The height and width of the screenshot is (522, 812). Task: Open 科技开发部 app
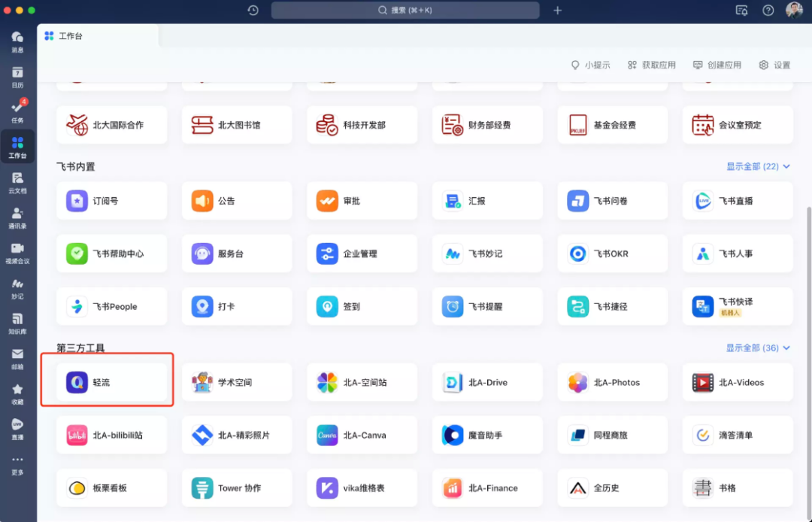(x=362, y=125)
